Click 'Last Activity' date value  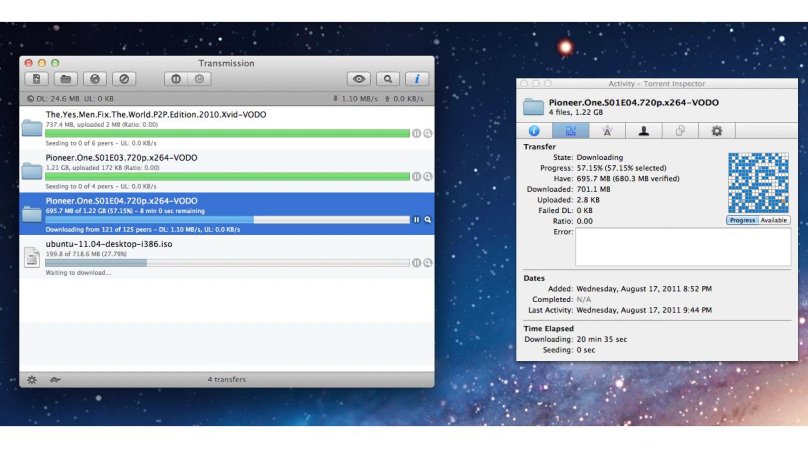point(644,310)
